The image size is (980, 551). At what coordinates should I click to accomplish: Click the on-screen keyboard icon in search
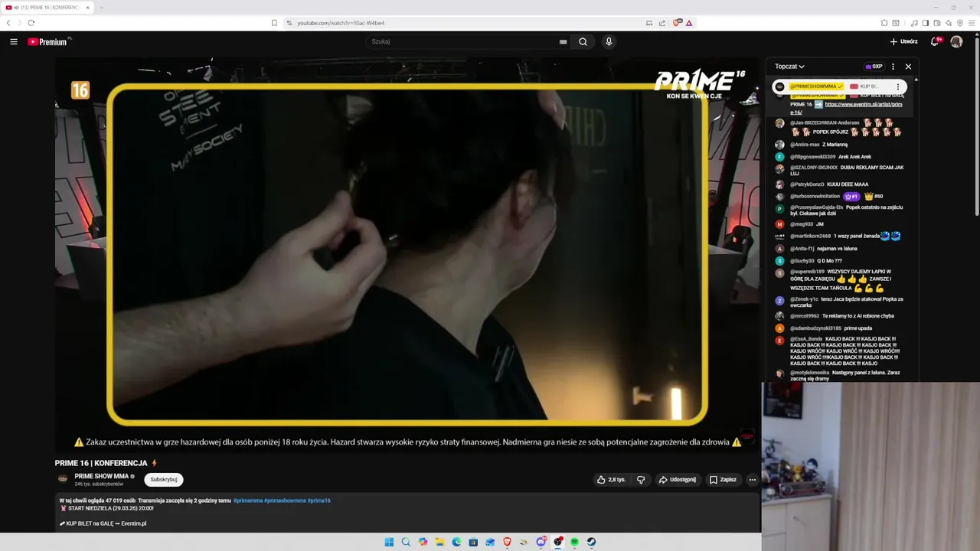pos(563,42)
